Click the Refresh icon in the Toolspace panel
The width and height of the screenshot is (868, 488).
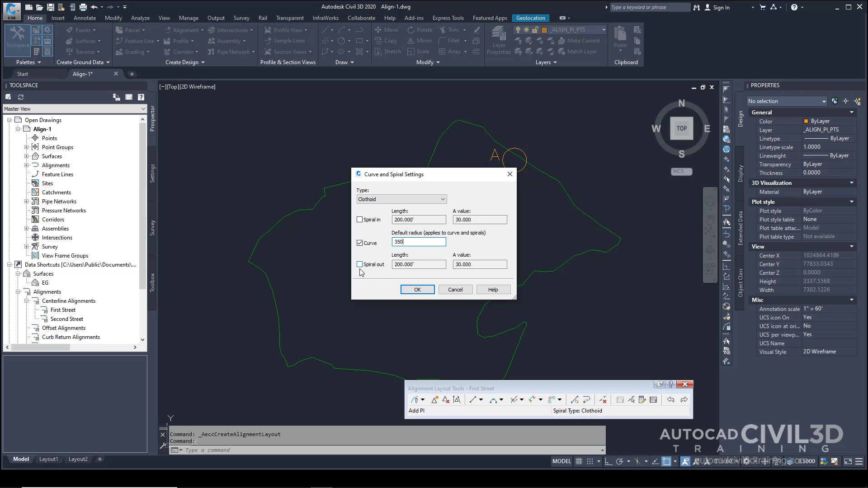(21, 97)
